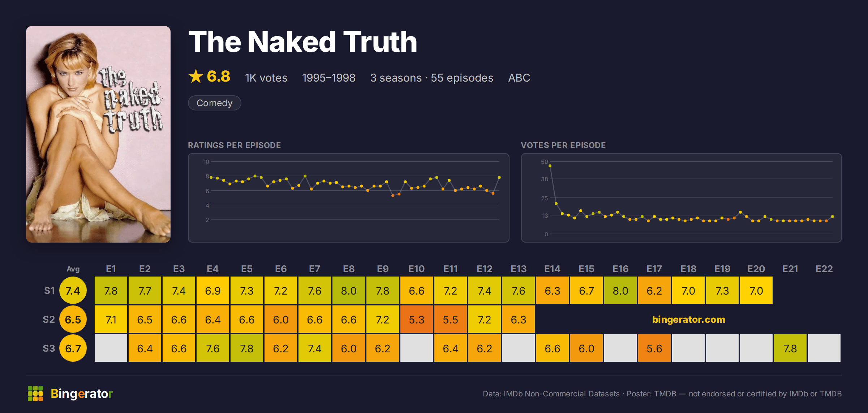868x413 pixels.
Task: Select the S1 average 7.4 circle
Action: click(x=73, y=291)
